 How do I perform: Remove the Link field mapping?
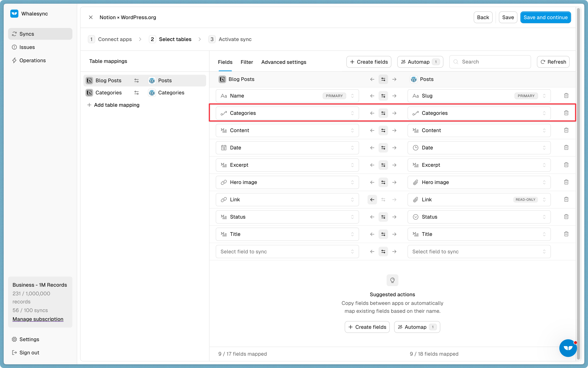pos(566,199)
